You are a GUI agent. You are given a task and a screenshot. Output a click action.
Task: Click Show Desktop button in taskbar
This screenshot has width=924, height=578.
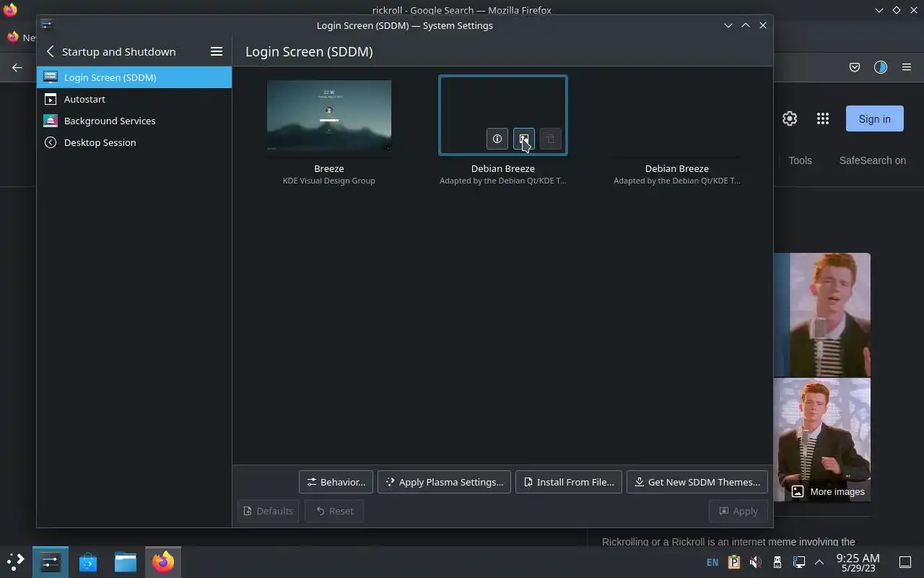click(905, 561)
